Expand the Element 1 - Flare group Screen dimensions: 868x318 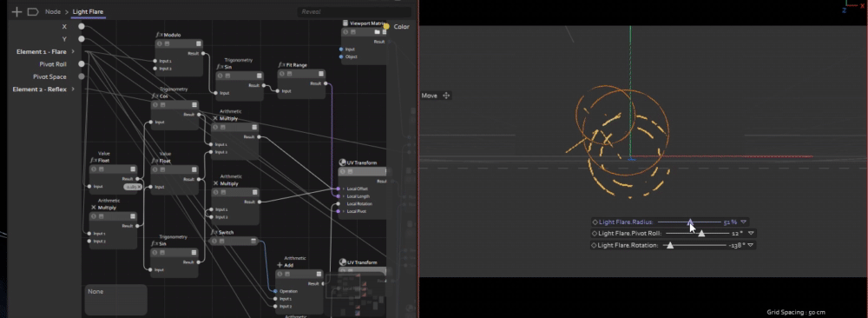pos(73,51)
